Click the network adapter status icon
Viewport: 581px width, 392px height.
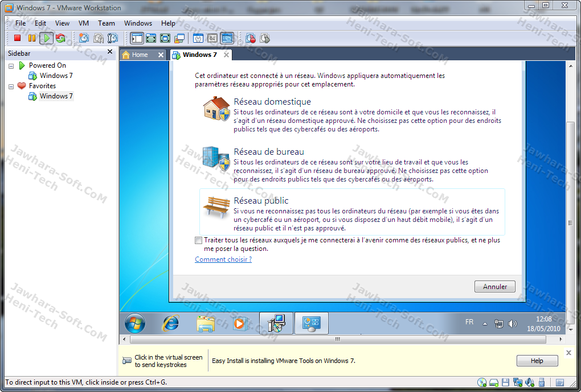pos(518,382)
